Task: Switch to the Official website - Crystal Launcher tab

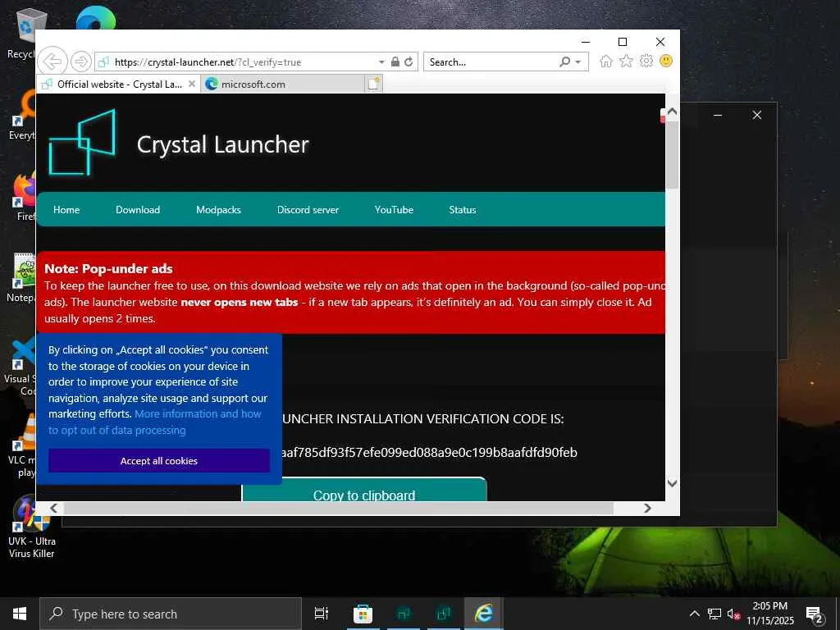Action: [x=119, y=84]
